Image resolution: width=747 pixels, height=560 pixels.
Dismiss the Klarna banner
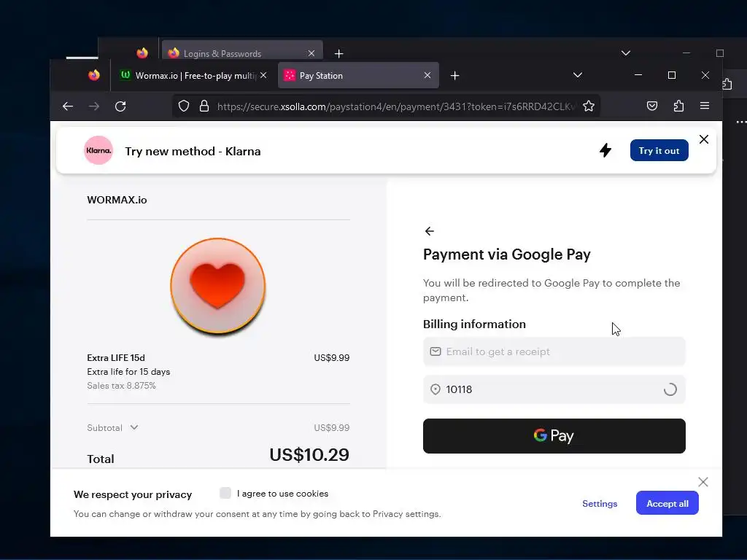(704, 139)
